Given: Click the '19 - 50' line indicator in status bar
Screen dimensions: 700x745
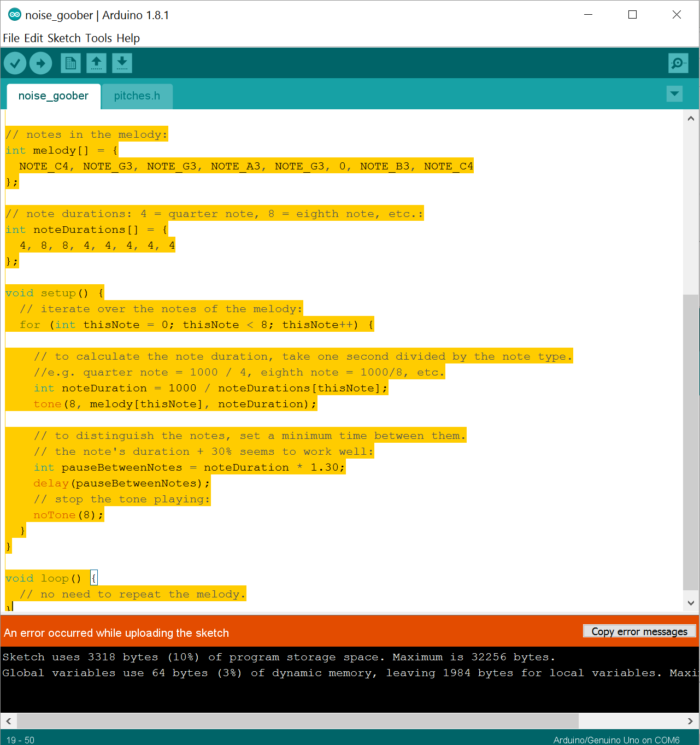Looking at the screenshot, I should (x=20, y=740).
